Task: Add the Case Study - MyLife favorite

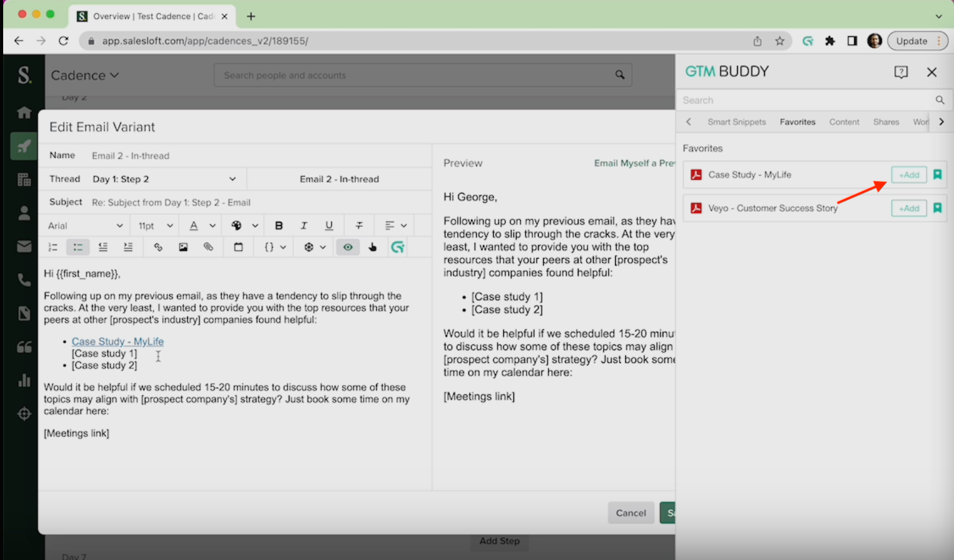Action: (x=909, y=174)
